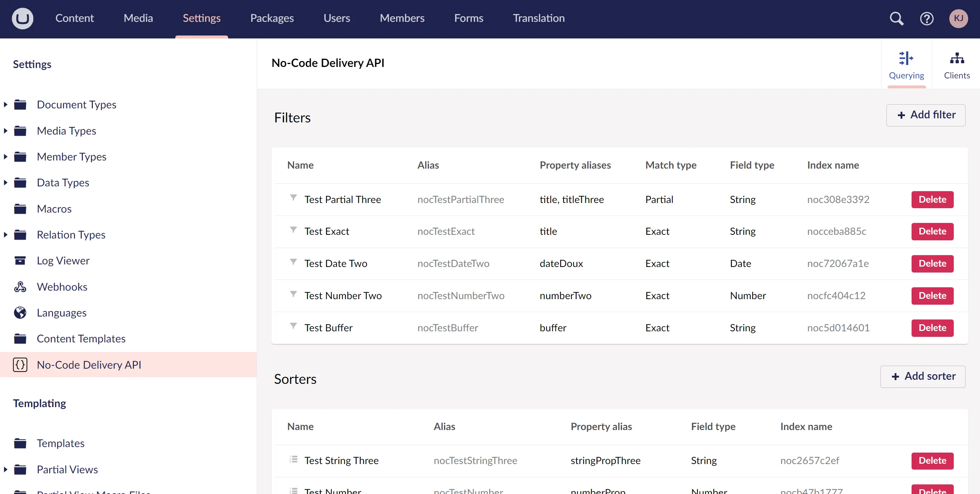Expand the Partial Views node
Screen dimensions: 980x494
tap(6, 469)
